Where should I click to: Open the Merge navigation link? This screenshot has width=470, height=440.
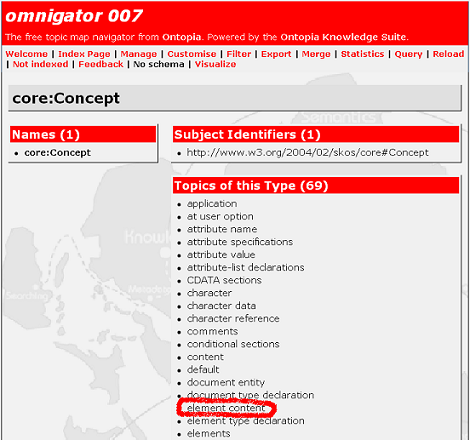316,54
